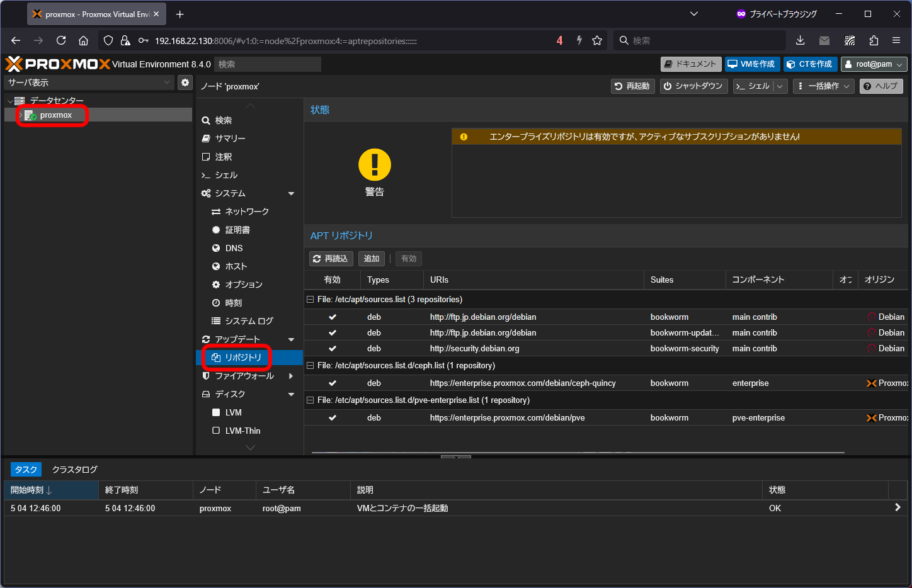Select リポジトリ menu item
The height and width of the screenshot is (588, 912).
pos(249,358)
